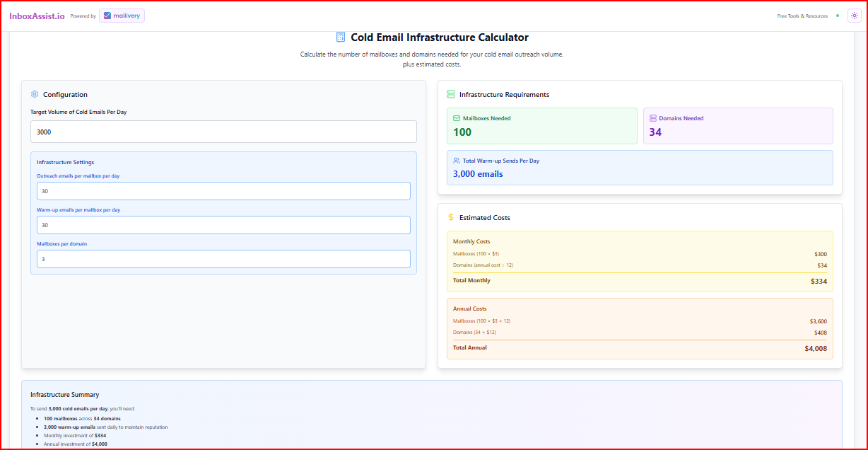Viewport: 868px width, 450px height.
Task: Click the Total Monthly cost row
Action: pos(639,280)
